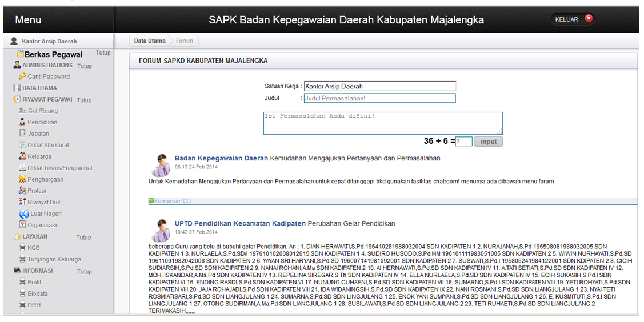Click the input submit button
644x322 pixels.
(x=489, y=142)
